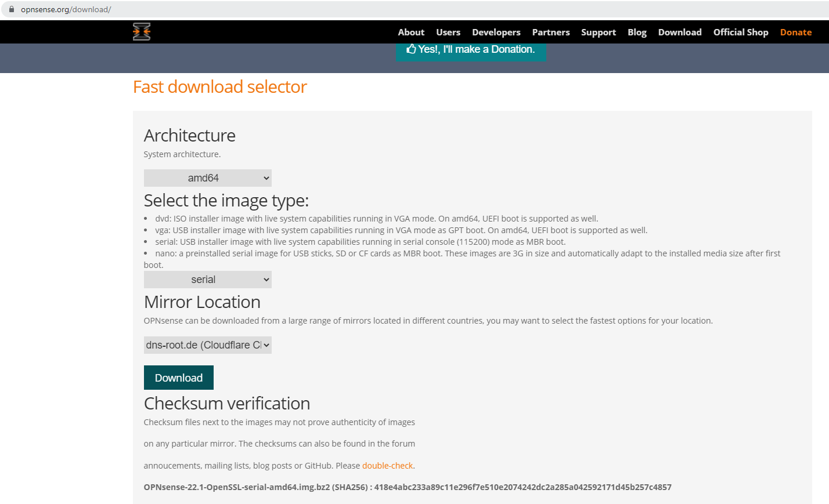Click the OPNsense-22.1 SHA256 checksum line
Image resolution: width=829 pixels, height=504 pixels.
point(408,487)
